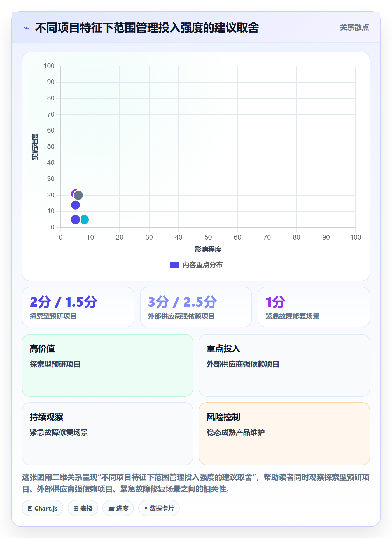
Task: Click the 进度 tag chip
Action: pos(118,508)
